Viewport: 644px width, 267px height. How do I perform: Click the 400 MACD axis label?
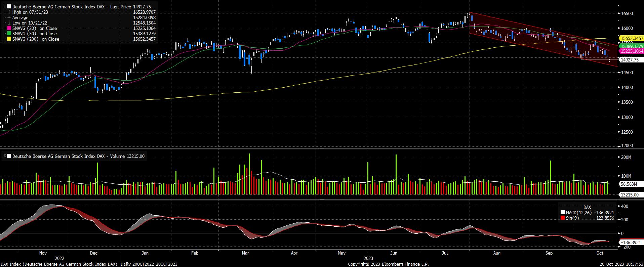[625, 206]
